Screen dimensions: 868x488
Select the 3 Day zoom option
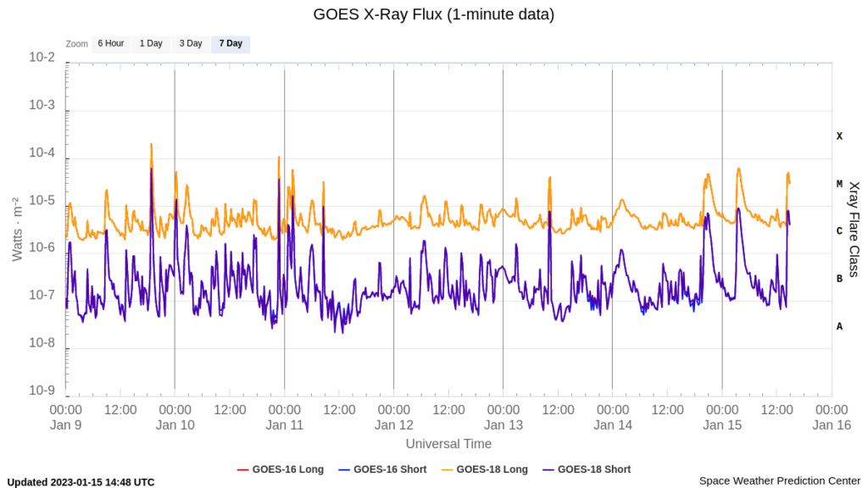coord(191,43)
